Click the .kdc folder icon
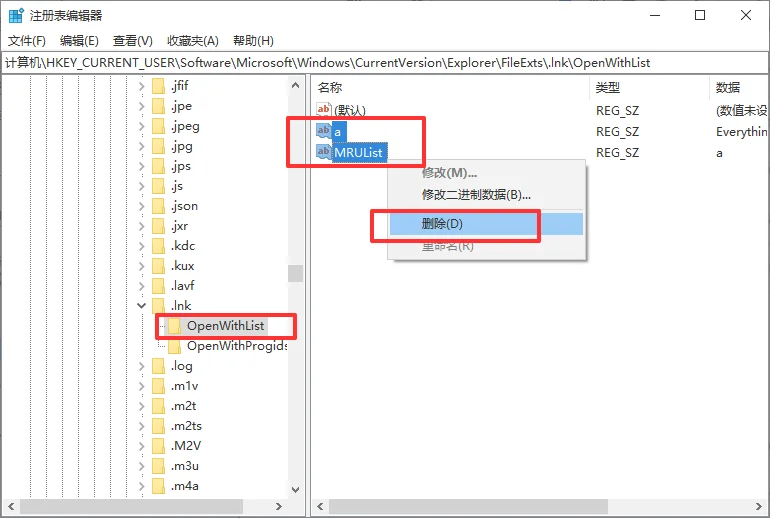 158,245
